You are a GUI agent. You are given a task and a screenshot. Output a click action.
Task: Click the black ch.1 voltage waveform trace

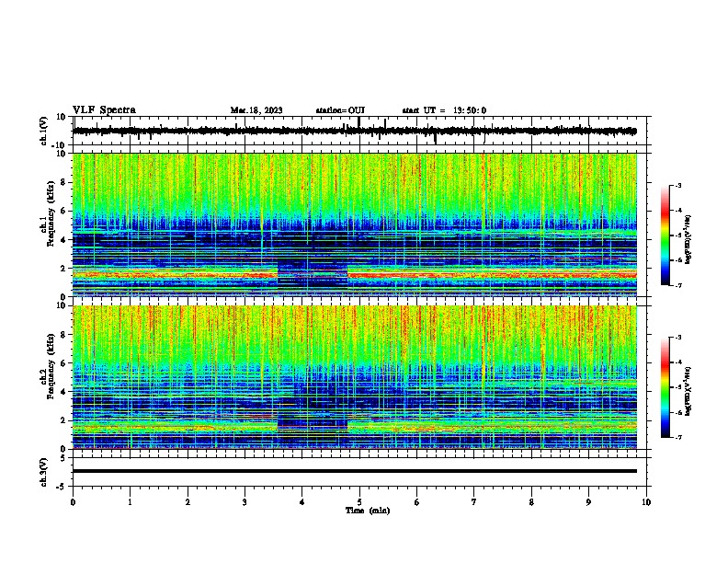(354, 131)
